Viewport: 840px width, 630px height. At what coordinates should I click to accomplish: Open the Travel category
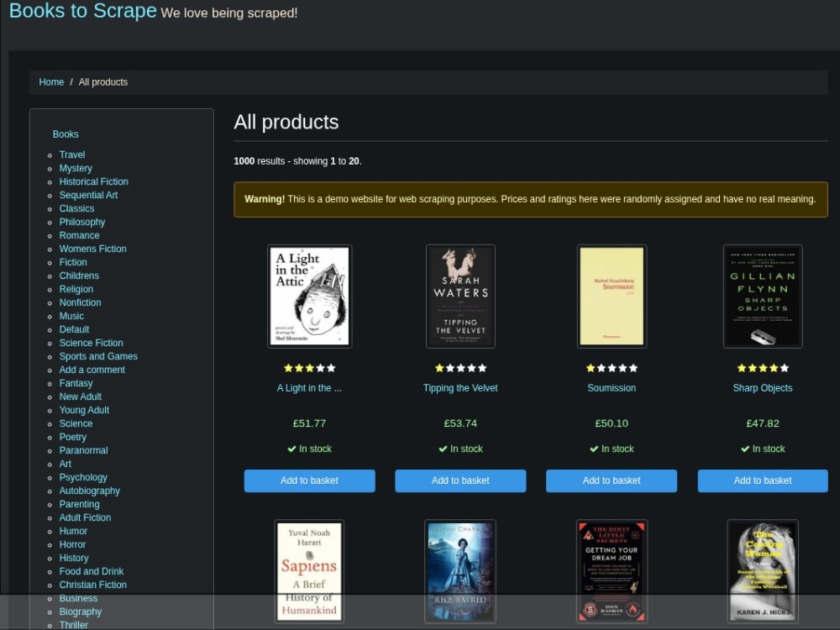71,155
